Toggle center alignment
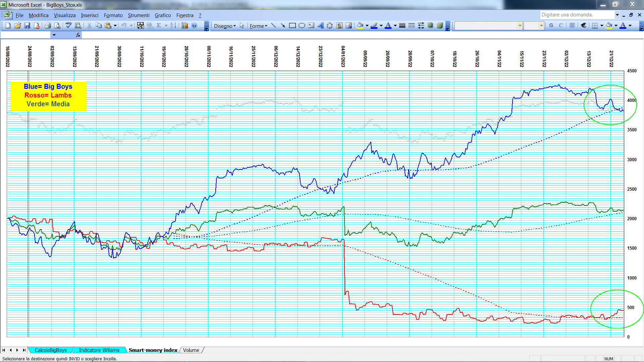 (572, 25)
